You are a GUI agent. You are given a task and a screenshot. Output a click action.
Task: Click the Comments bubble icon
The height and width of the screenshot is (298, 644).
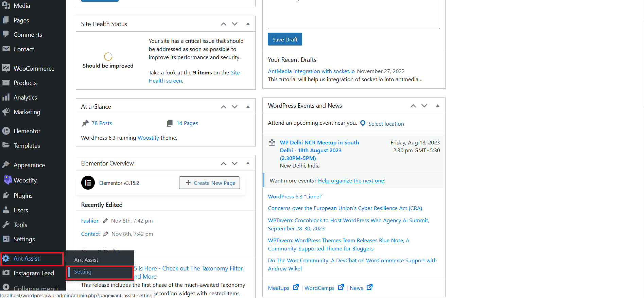[x=6, y=34]
